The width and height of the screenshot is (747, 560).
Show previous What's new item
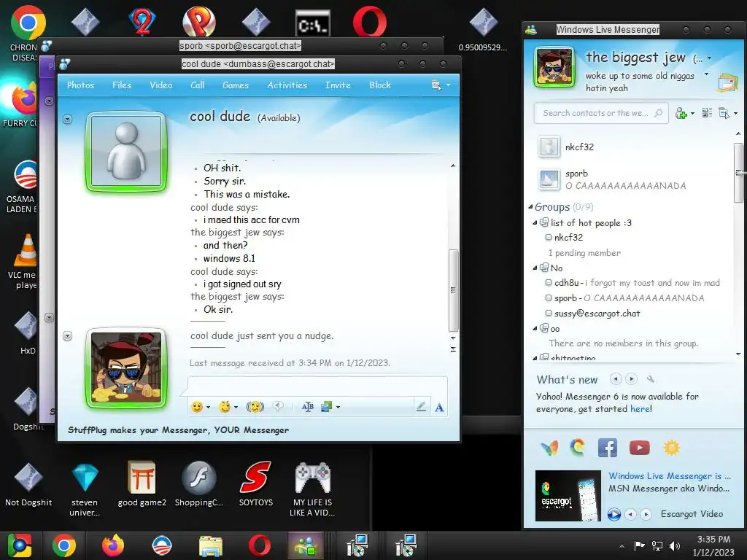point(616,379)
